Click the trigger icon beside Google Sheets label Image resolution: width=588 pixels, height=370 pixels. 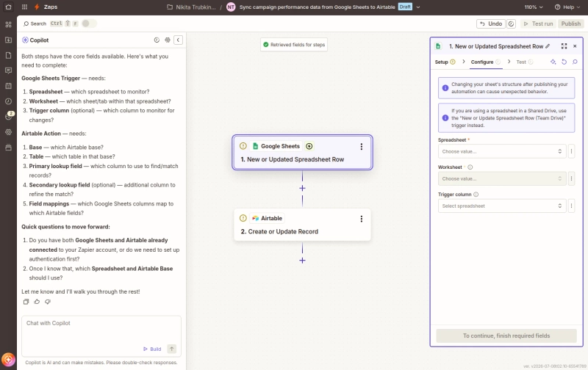coord(309,146)
